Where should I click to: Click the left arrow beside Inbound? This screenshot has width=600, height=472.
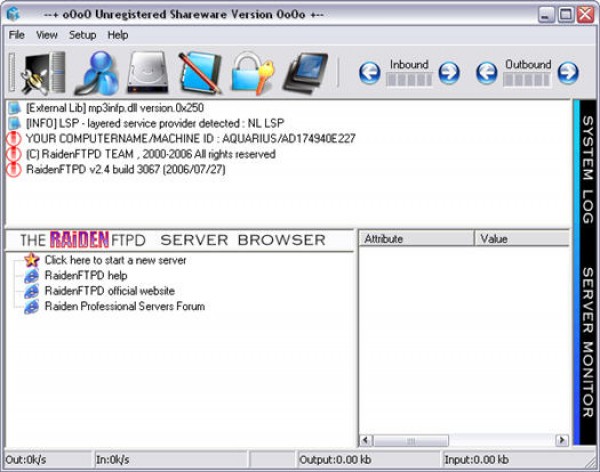(370, 72)
